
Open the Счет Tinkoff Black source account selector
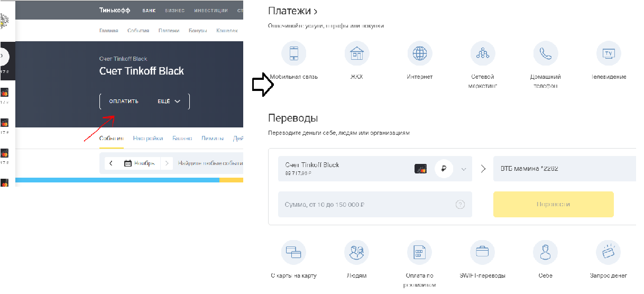(x=375, y=169)
